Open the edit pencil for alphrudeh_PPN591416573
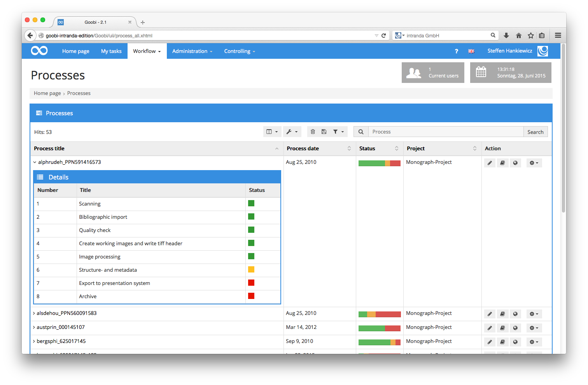Screen dimensions: 588x385 490,163
